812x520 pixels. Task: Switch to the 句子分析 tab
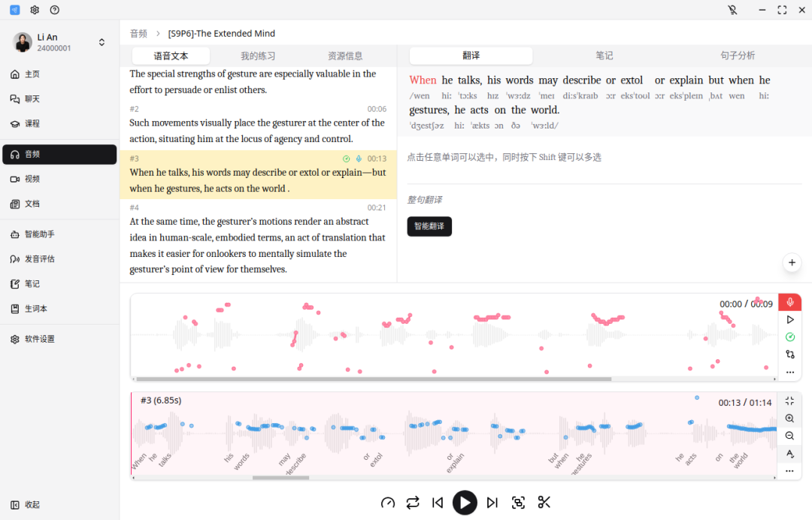point(736,56)
